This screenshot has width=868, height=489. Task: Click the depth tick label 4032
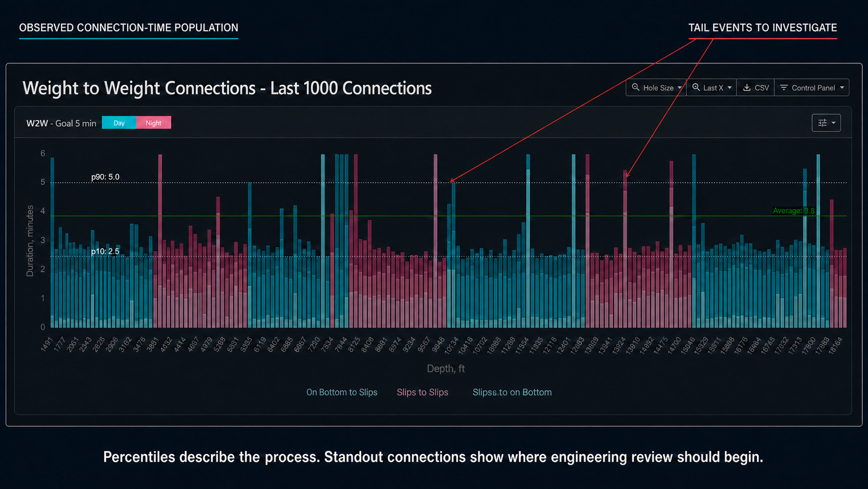(x=166, y=345)
